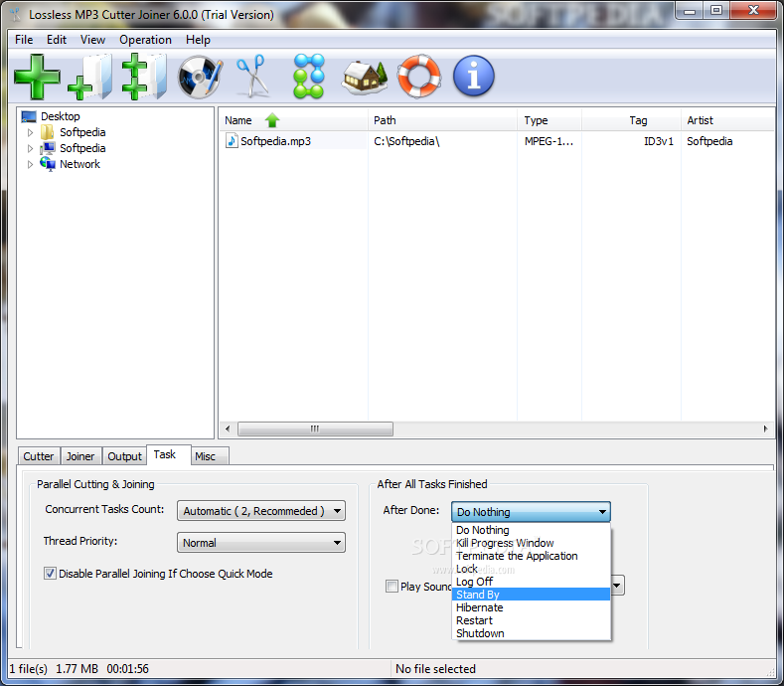
Task: Choose Terminate the Application option
Action: (531, 556)
